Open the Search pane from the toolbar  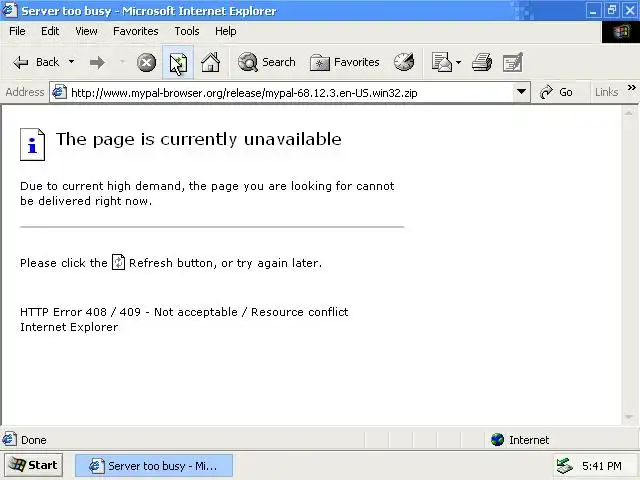pos(267,62)
